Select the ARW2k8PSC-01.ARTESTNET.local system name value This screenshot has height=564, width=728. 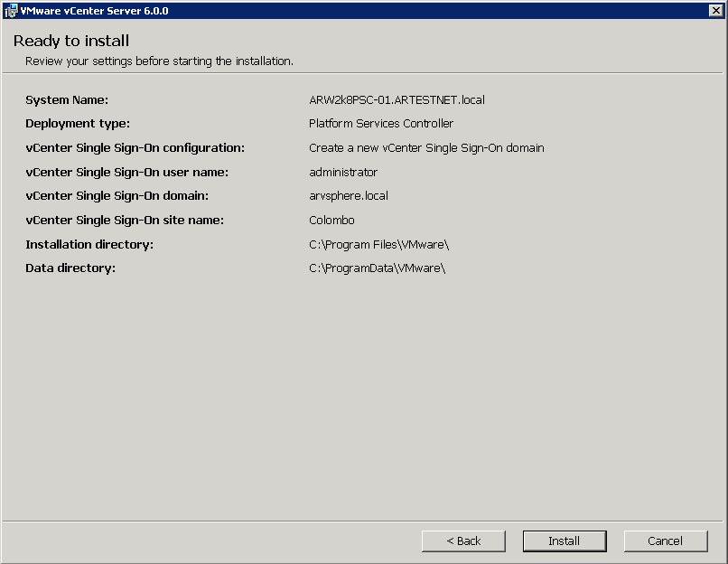point(397,99)
